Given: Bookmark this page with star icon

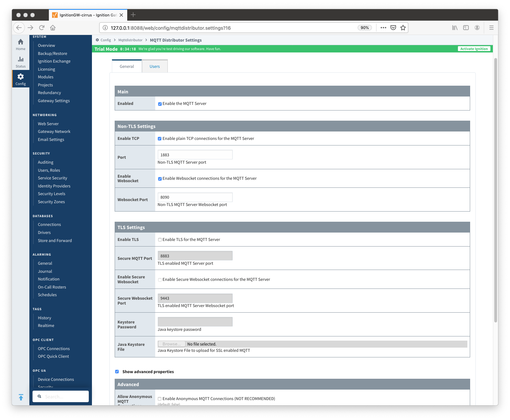Looking at the screenshot, I should (403, 28).
